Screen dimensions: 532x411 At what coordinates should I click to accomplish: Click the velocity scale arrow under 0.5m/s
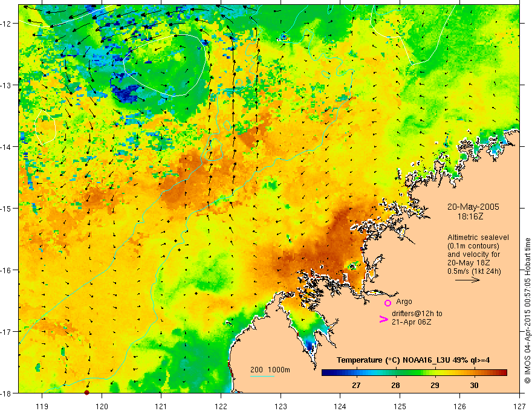(467, 280)
